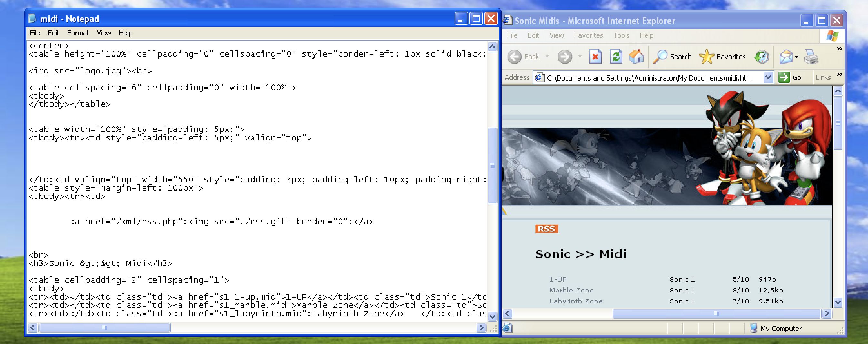Viewport: 868px width, 344px height.
Task: Click the Back arrow in Internet Explorer
Action: click(514, 57)
